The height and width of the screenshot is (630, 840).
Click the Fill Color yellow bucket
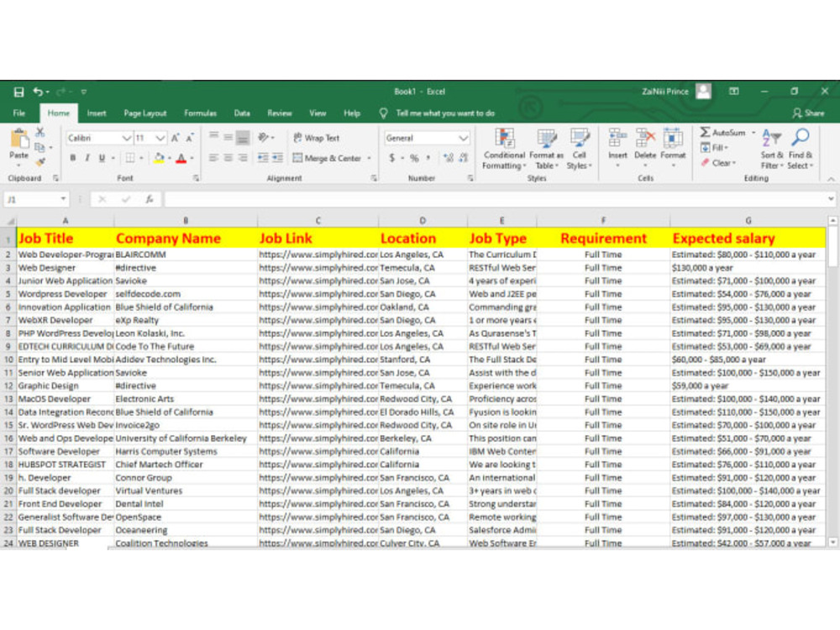[159, 158]
